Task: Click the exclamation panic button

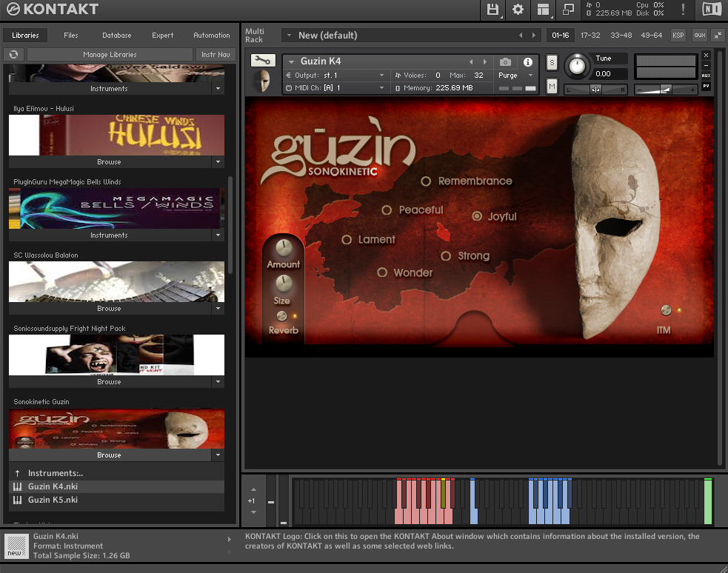Action: pos(683,10)
